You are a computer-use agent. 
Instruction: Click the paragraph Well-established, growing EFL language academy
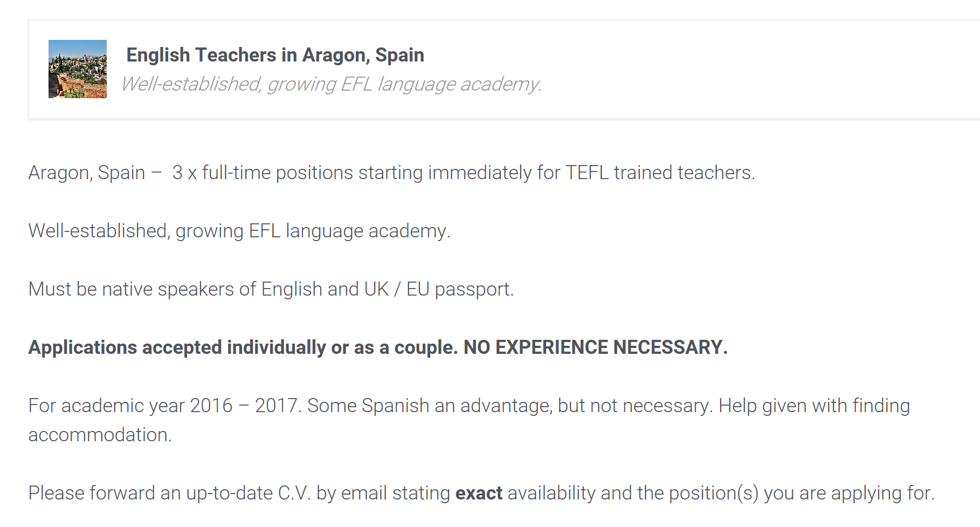coord(239,231)
